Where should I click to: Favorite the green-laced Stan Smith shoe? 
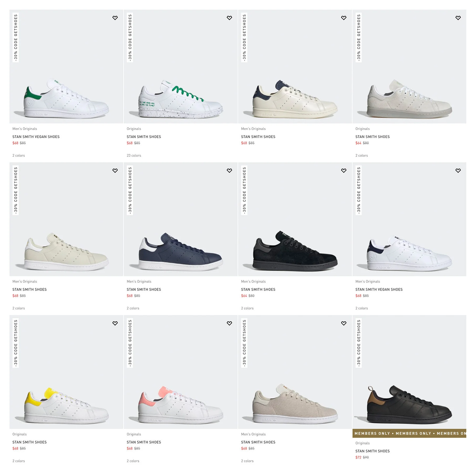(229, 18)
